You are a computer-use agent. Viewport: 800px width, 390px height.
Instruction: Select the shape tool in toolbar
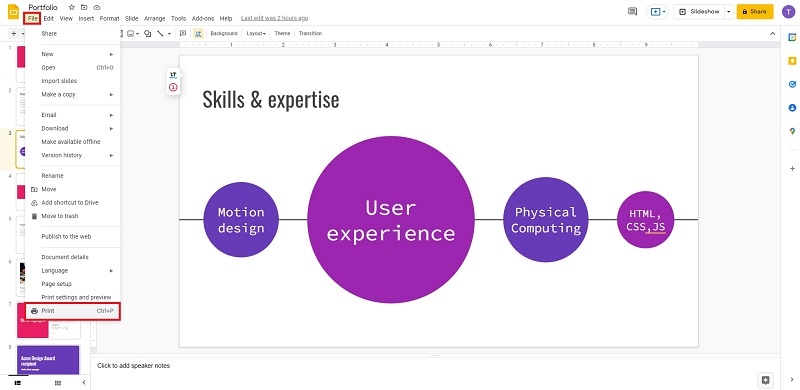pyautogui.click(x=147, y=34)
